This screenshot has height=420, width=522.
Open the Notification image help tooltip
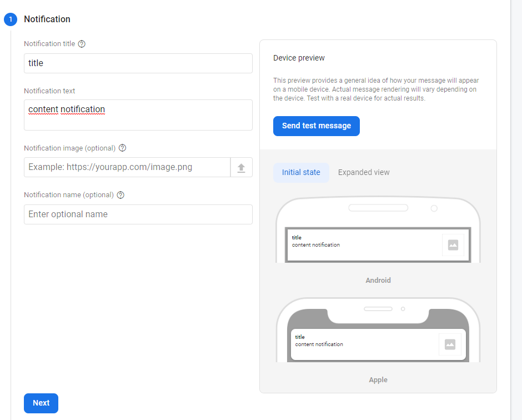[x=122, y=148]
